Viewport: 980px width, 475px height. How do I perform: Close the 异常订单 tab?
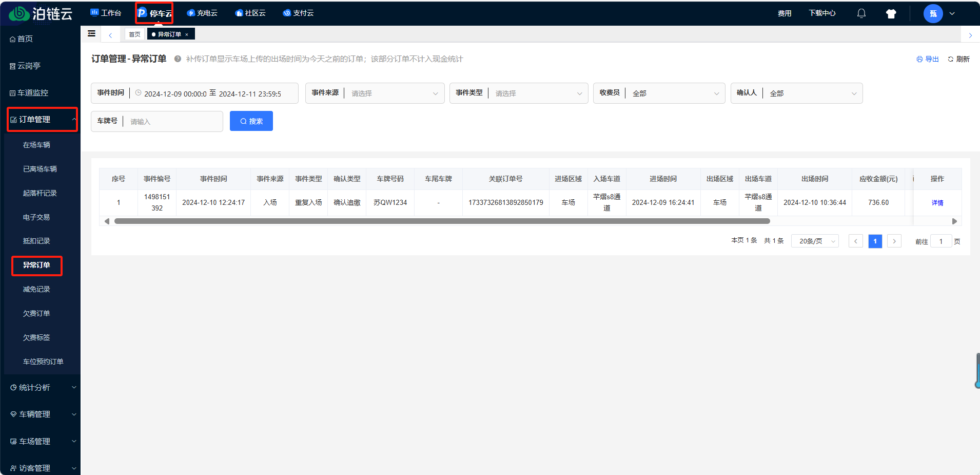coord(187,34)
